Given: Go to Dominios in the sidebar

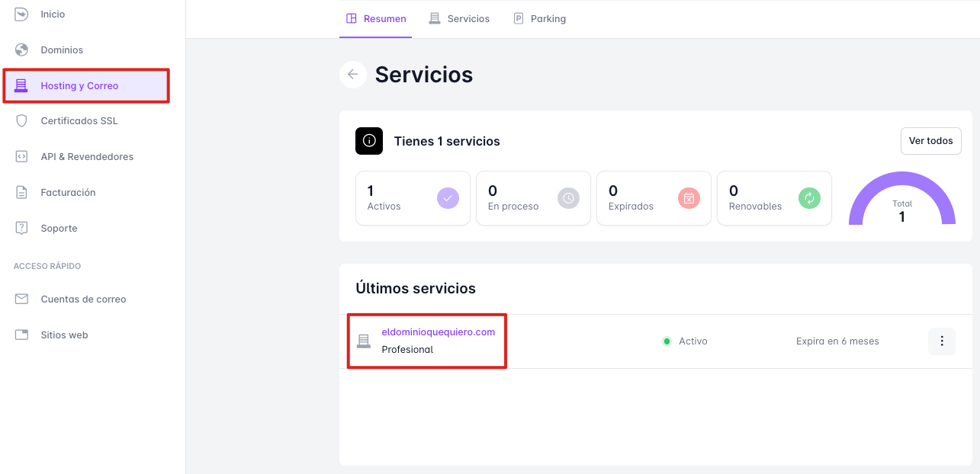Looking at the screenshot, I should click(x=62, y=50).
